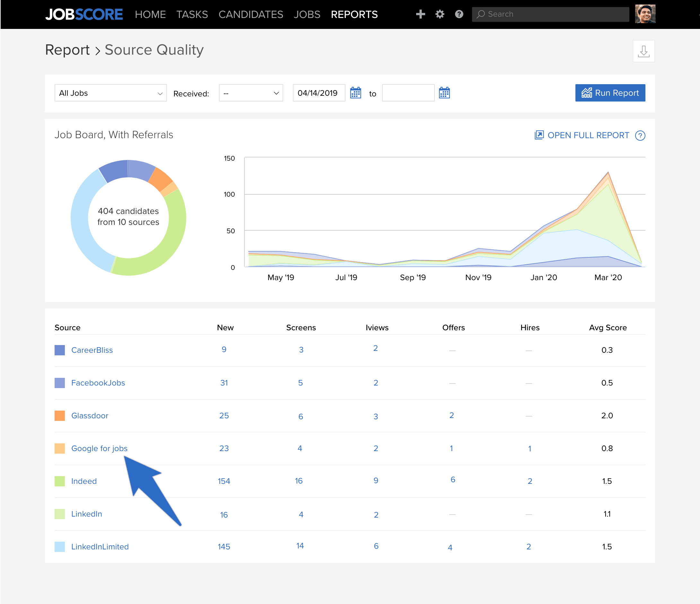The image size is (700, 604).
Task: Click Glassdoor's 6 screens count
Action: (301, 416)
